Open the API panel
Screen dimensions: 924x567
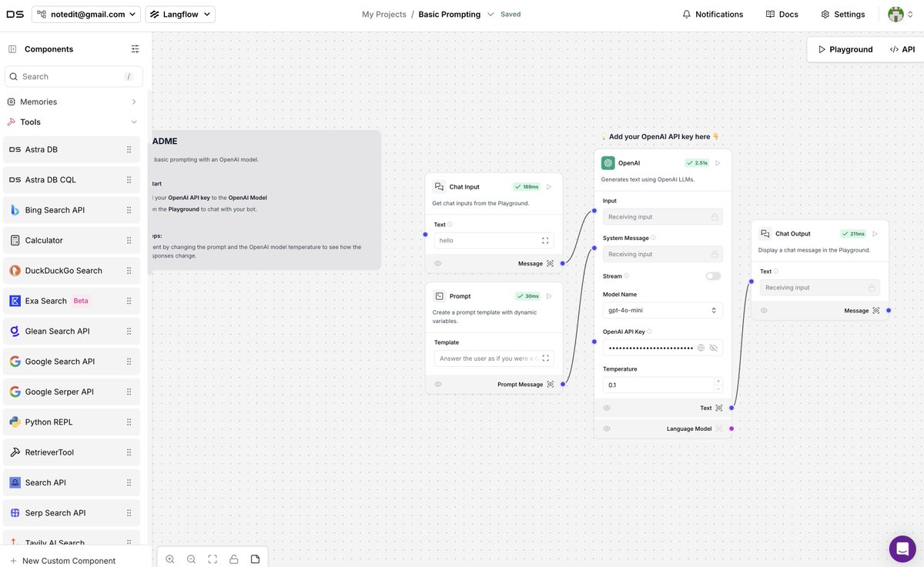(902, 49)
